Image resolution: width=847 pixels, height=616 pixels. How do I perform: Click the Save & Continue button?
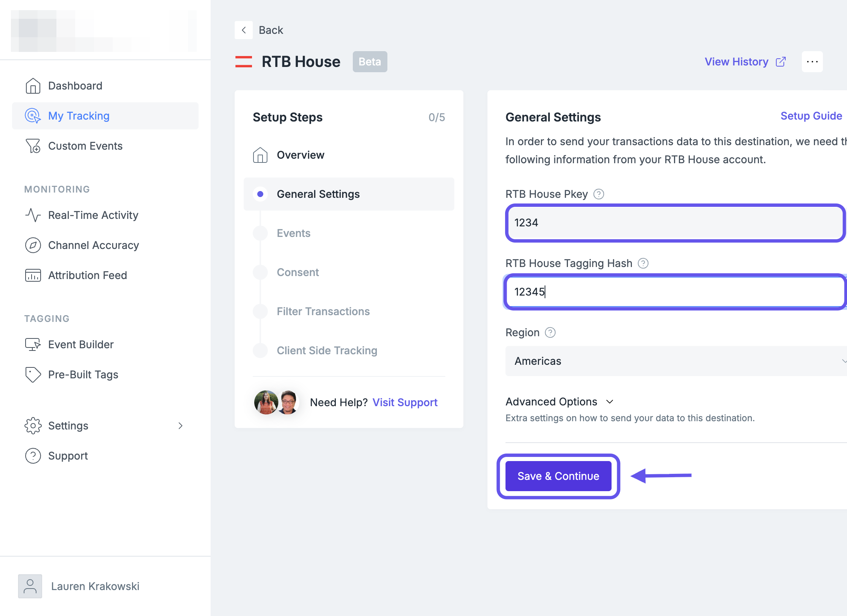click(x=558, y=476)
